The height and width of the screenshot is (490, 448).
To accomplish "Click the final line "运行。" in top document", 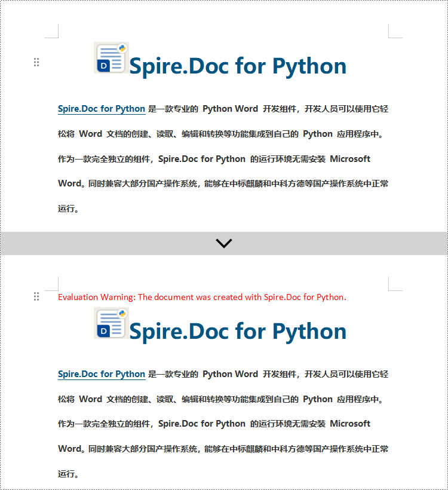I will (x=69, y=209).
